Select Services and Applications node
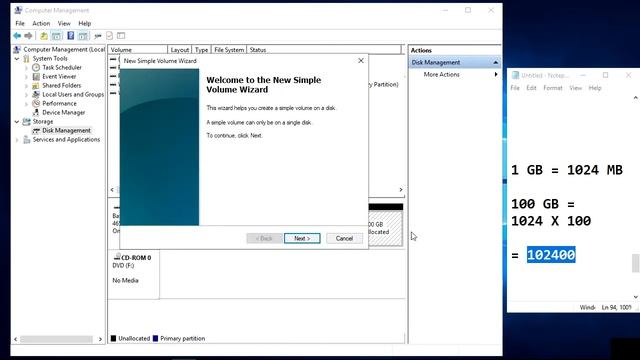This screenshot has height=360, width=640. point(66,139)
